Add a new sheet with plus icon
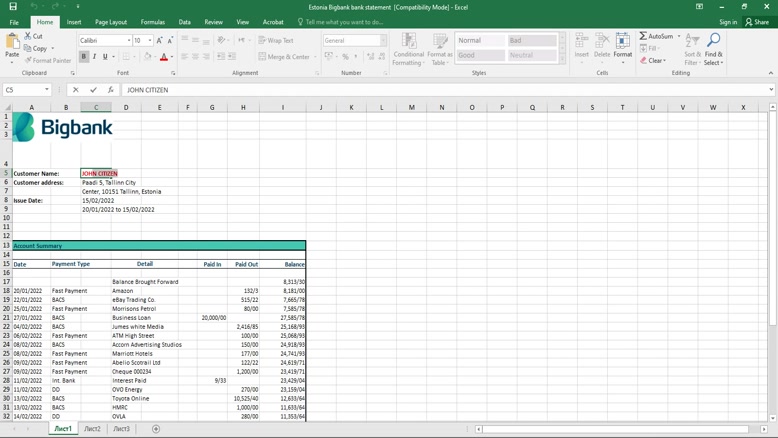Screen dimensions: 778x438 [156, 429]
